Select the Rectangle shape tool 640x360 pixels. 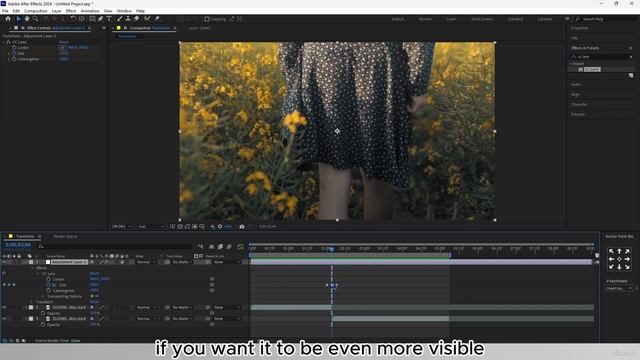click(92, 19)
